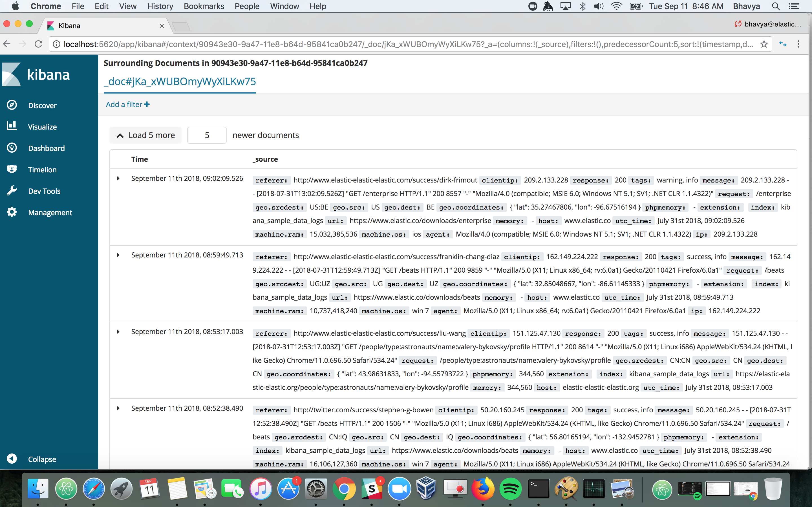Open the Discover compass icon
This screenshot has width=812, height=507.
pos(12,105)
